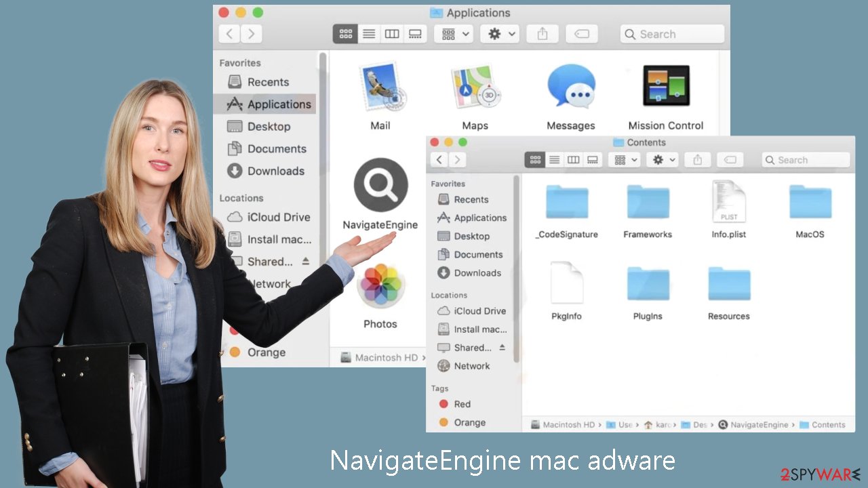The width and height of the screenshot is (868, 488).
Task: Go forward in Contents window
Action: [x=458, y=160]
